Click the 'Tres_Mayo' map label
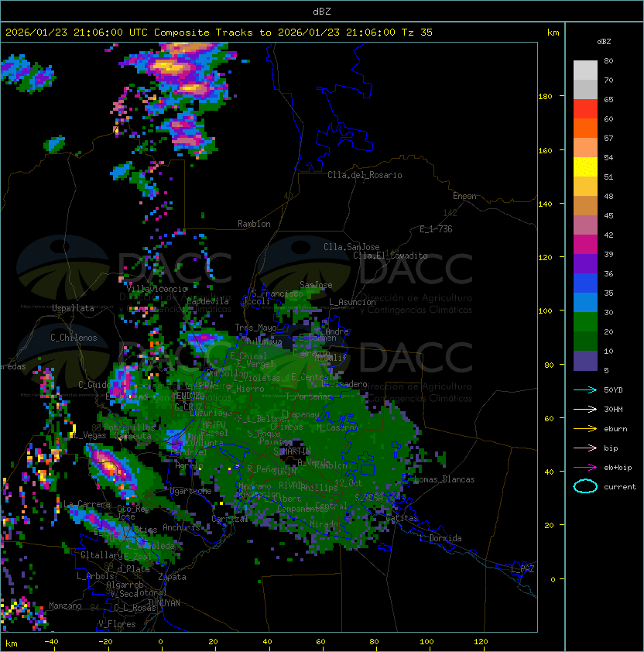 (x=255, y=328)
